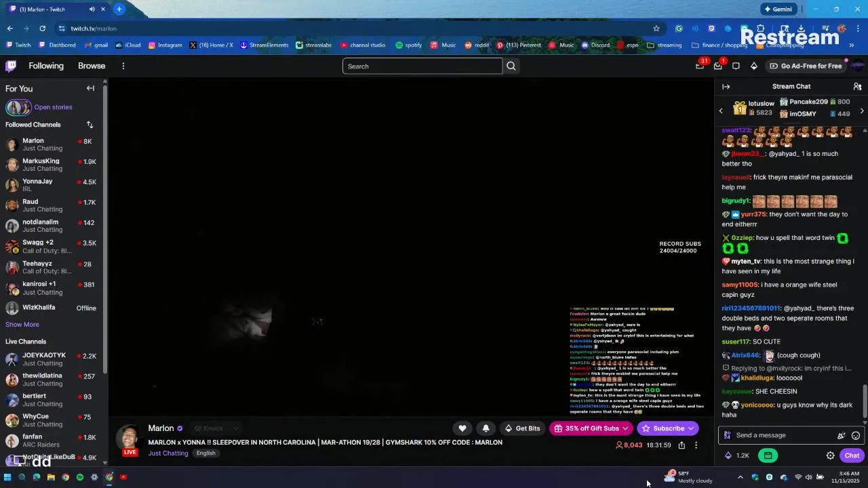This screenshot has height=488, width=868.
Task: Open the Browse tab
Action: pos(92,66)
